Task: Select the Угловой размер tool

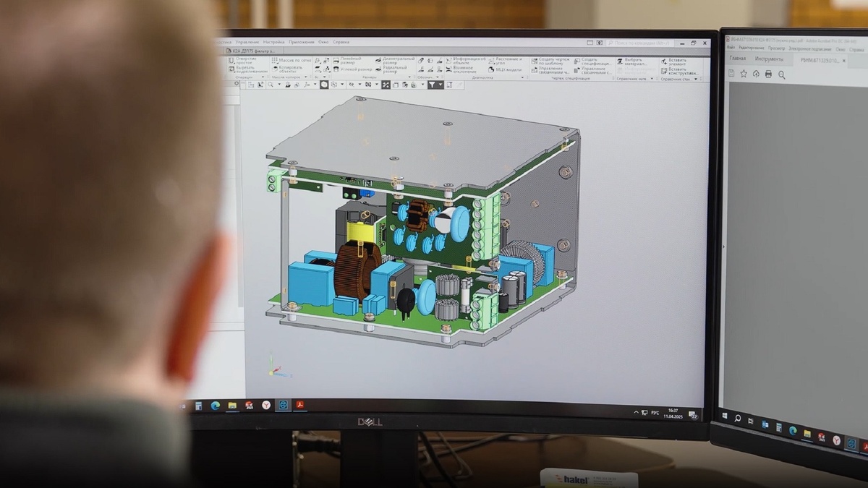Action: click(352, 69)
